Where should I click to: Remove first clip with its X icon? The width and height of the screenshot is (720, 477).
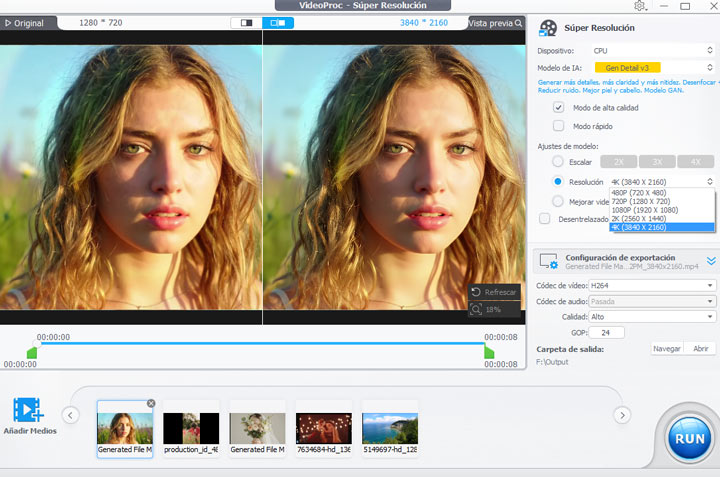coord(151,403)
